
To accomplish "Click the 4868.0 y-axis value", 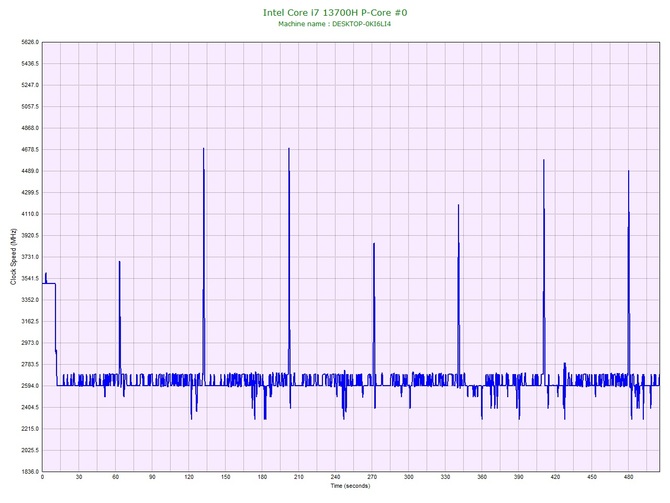I will pyautogui.click(x=30, y=128).
